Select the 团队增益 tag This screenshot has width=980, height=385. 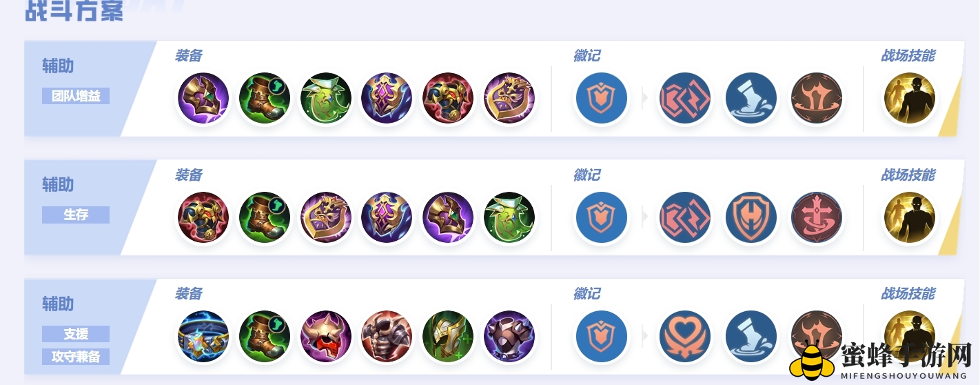click(x=76, y=96)
